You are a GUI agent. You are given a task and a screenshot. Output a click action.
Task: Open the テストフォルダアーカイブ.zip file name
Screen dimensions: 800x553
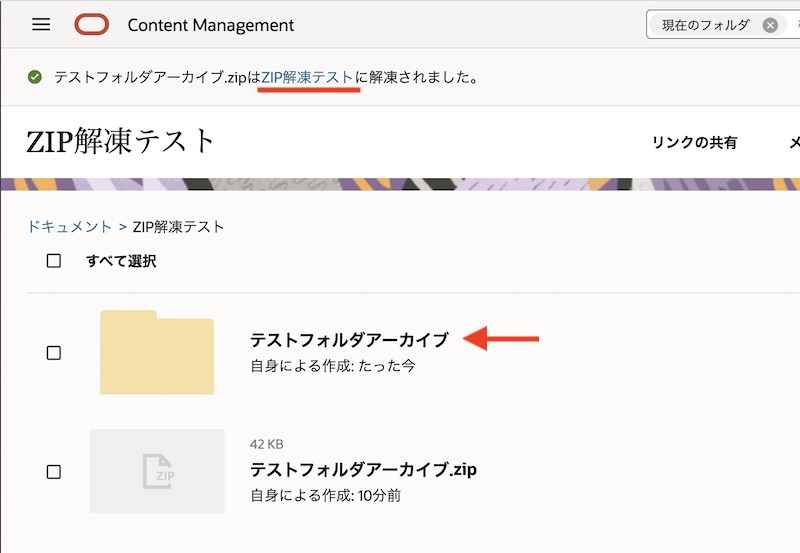point(363,469)
